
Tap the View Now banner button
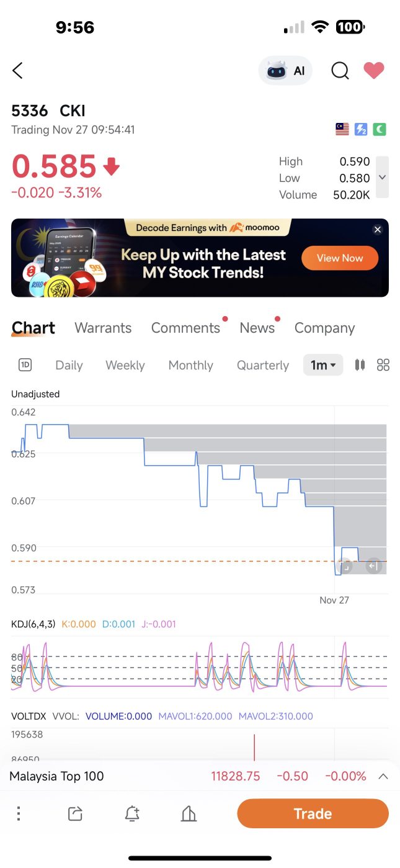point(340,258)
